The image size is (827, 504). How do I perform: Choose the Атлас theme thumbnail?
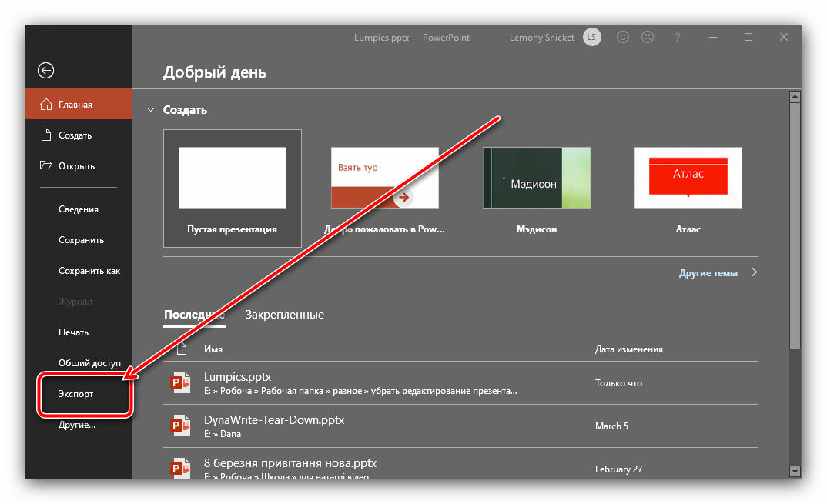coord(688,178)
